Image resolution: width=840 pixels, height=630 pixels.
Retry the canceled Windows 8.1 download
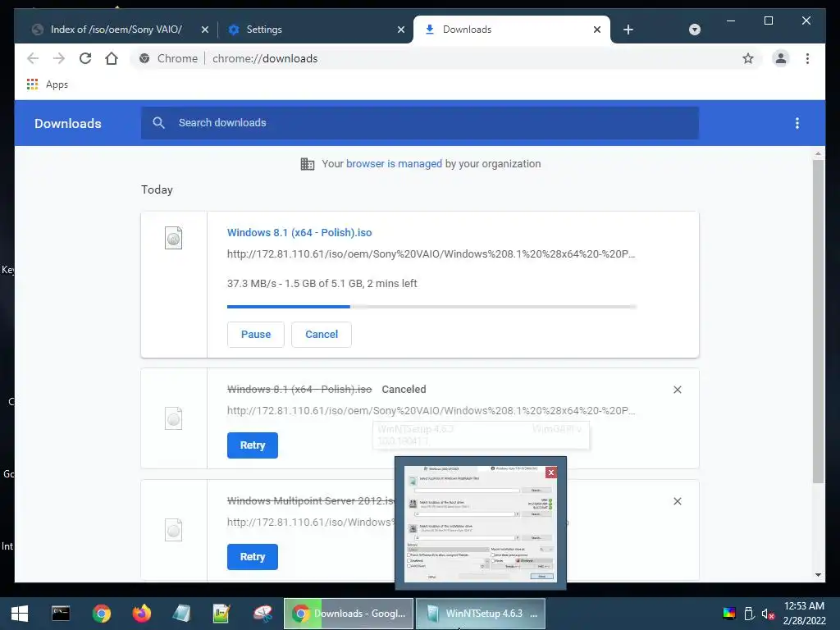pos(253,445)
